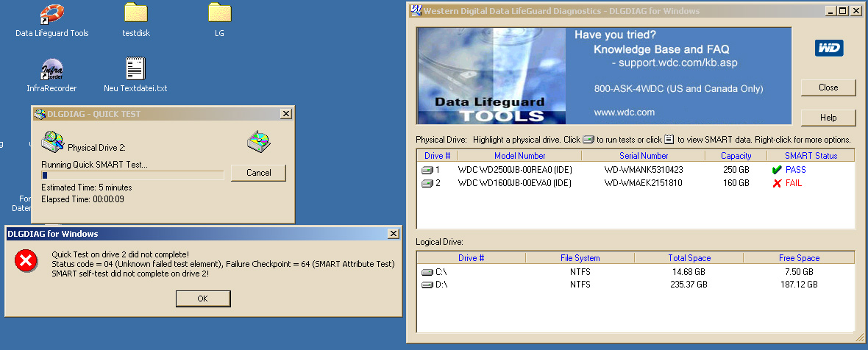Open the Data Lifeguard Tools desktop shortcut
This screenshot has height=350, width=868.
pyautogui.click(x=52, y=13)
